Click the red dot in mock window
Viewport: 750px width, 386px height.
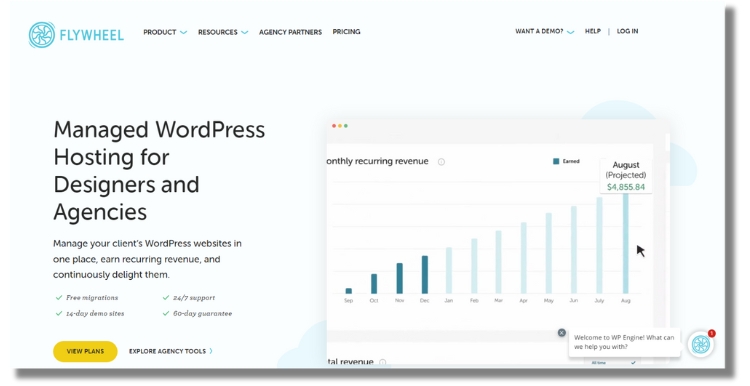[334, 126]
